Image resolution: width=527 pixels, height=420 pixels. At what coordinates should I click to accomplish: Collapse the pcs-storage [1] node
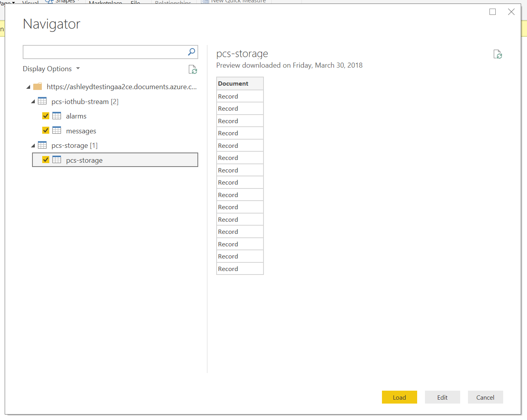[x=33, y=145]
